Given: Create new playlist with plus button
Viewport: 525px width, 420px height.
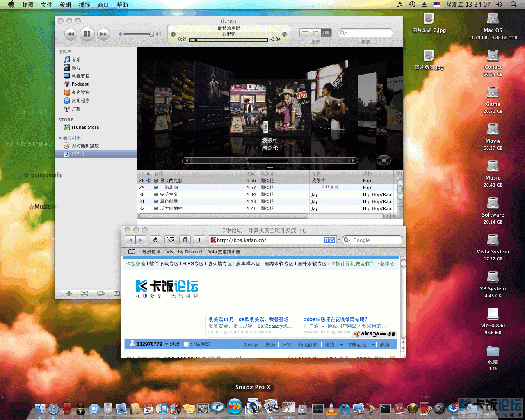Looking at the screenshot, I should [69, 293].
